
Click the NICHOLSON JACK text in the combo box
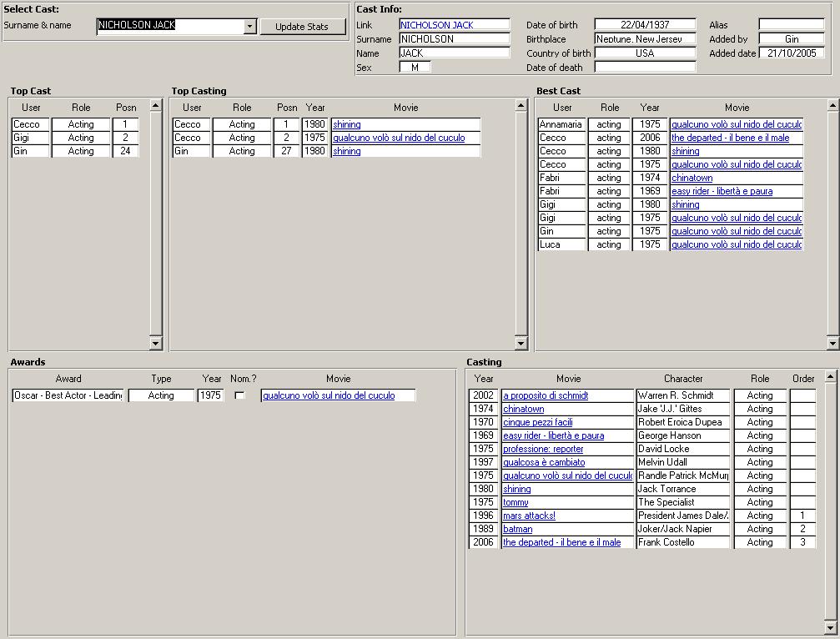[x=137, y=25]
